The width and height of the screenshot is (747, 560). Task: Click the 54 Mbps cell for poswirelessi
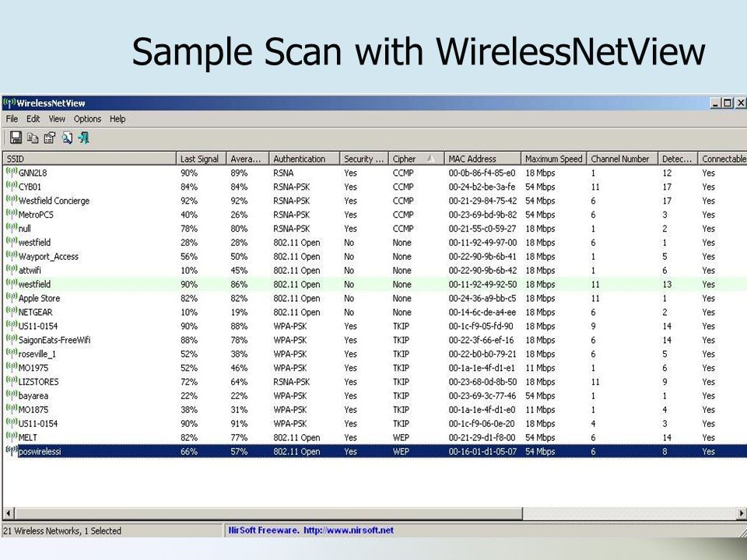click(540, 451)
